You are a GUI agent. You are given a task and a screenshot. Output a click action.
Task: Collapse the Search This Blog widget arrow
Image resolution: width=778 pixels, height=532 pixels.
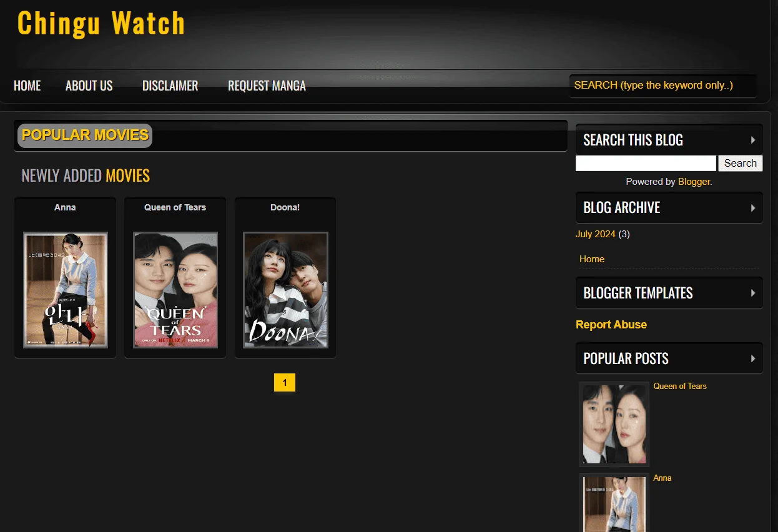753,140
